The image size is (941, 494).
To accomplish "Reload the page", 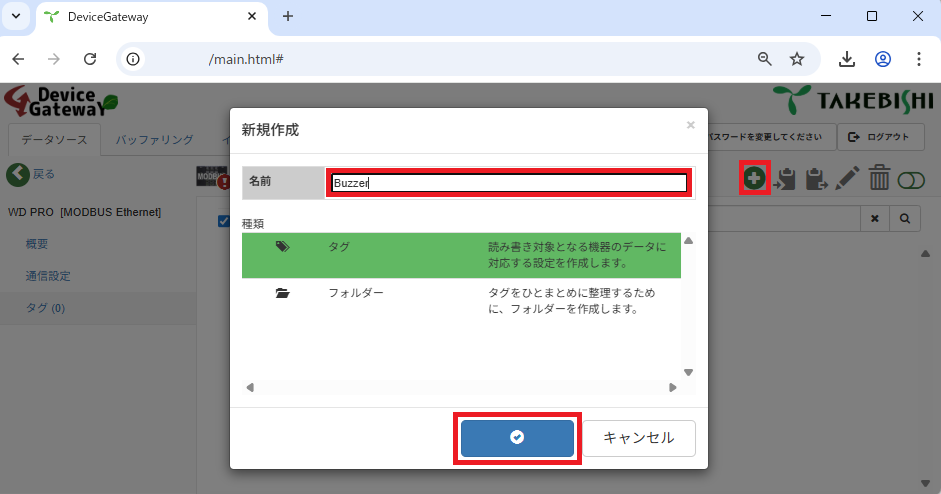I will tap(90, 59).
